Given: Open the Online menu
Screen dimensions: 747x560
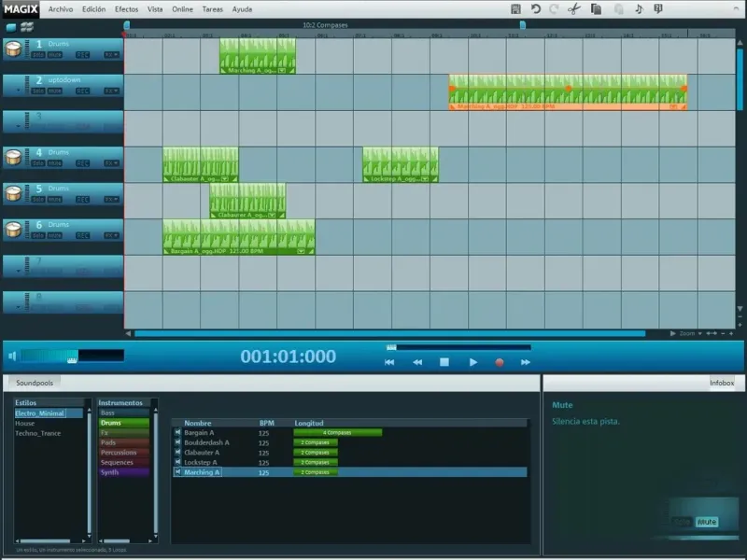Looking at the screenshot, I should click(x=182, y=9).
